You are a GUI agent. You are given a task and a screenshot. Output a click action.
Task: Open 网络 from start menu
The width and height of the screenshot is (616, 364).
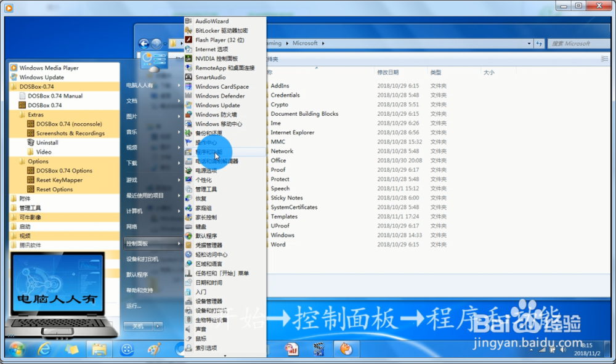pyautogui.click(x=132, y=227)
